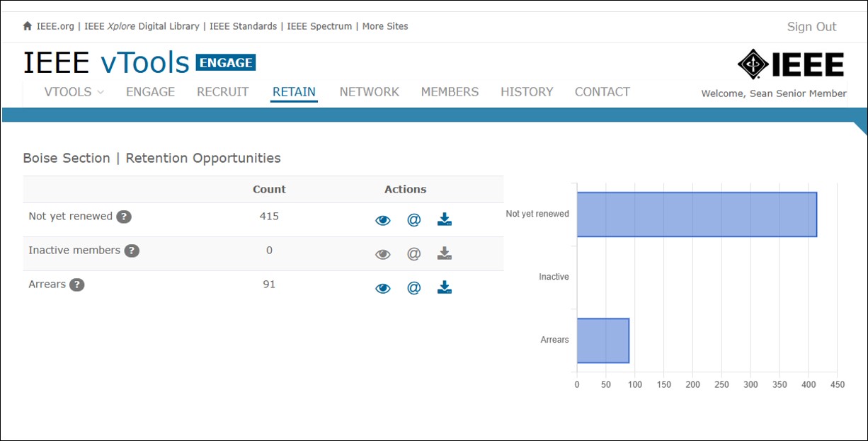
Task: Email the Not yet renewed members
Action: click(x=414, y=219)
